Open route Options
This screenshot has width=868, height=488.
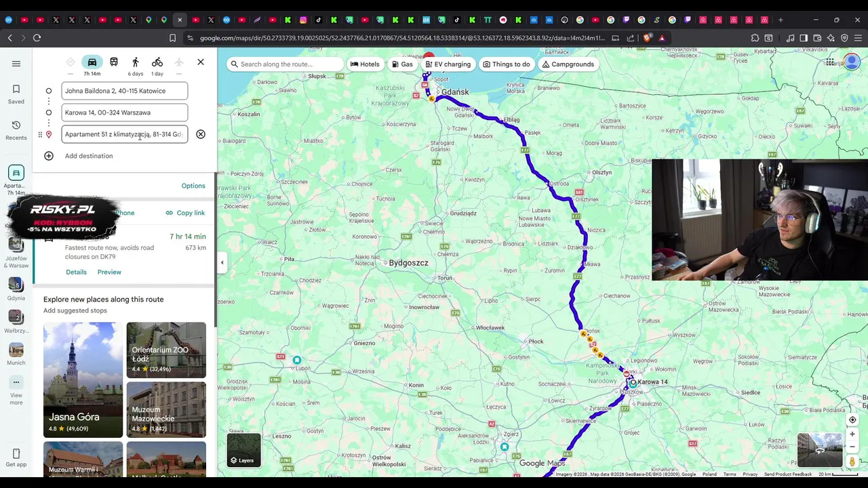(193, 186)
